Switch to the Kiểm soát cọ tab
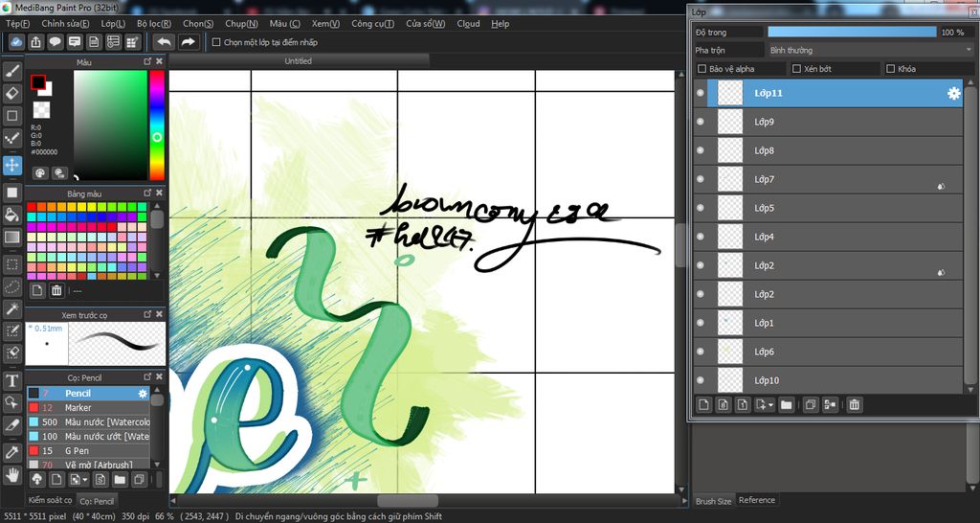Viewport: 980px width, 523px height. coord(50,500)
